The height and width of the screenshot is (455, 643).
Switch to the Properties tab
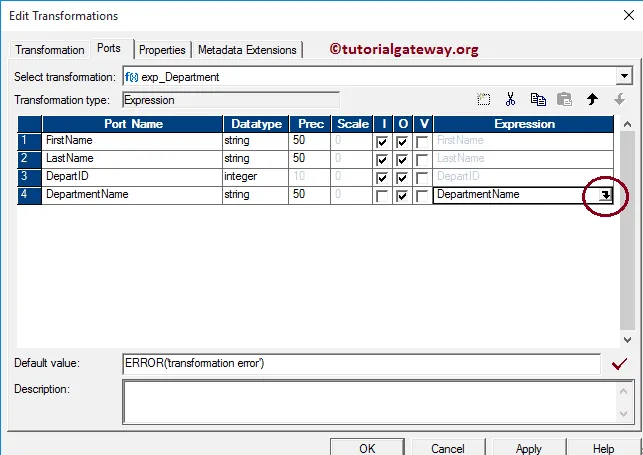click(162, 49)
